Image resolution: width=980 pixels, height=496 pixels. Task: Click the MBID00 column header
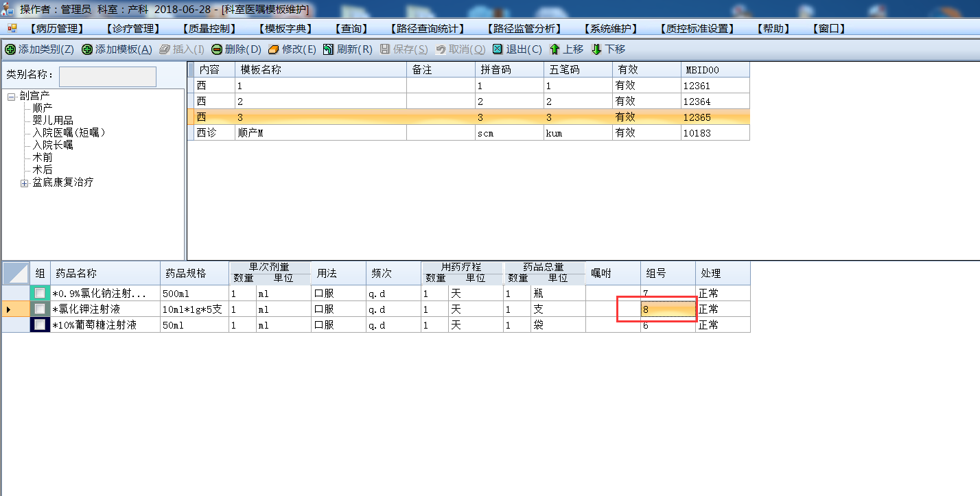pyautogui.click(x=715, y=70)
